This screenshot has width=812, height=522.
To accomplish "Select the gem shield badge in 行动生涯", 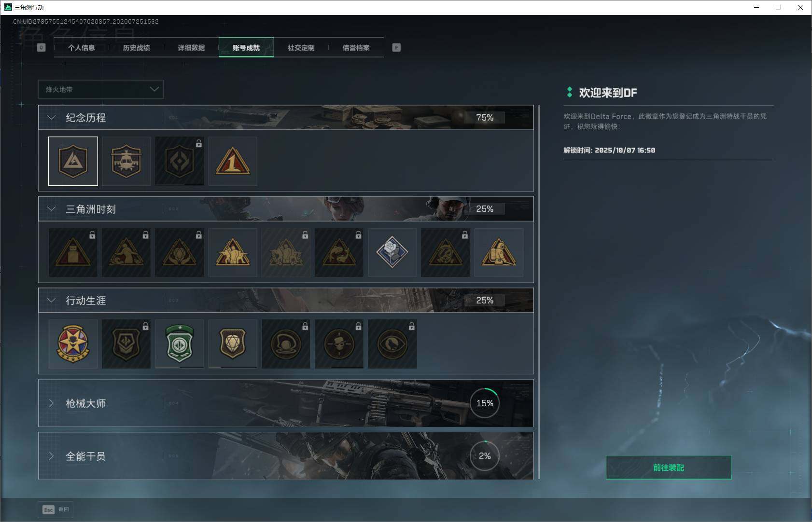I will pos(233,344).
